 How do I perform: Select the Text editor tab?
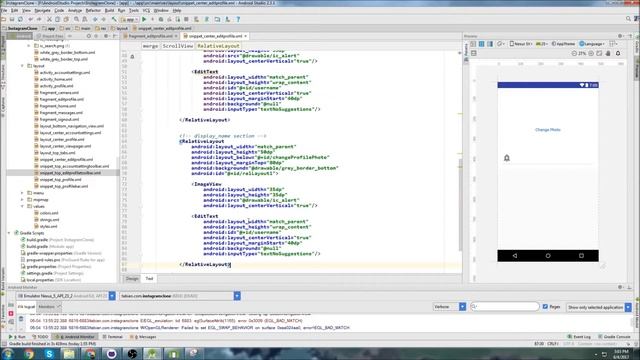tap(149, 278)
